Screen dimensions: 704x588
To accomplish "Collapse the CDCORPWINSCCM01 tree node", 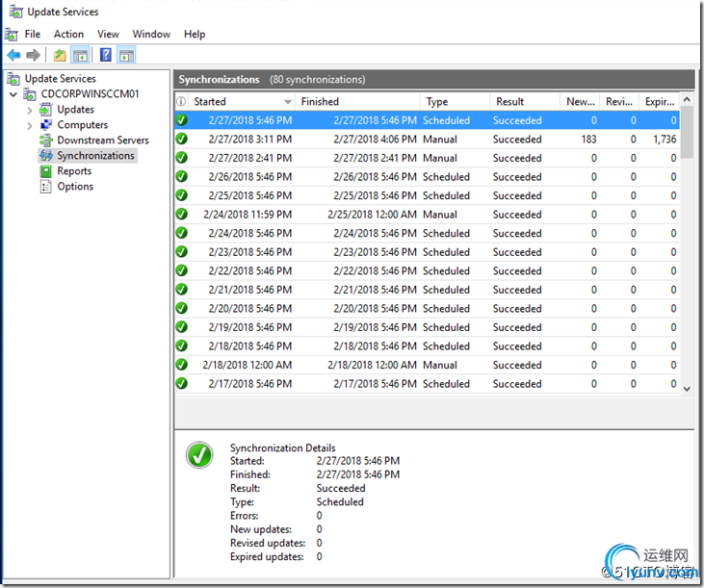I will click(13, 94).
